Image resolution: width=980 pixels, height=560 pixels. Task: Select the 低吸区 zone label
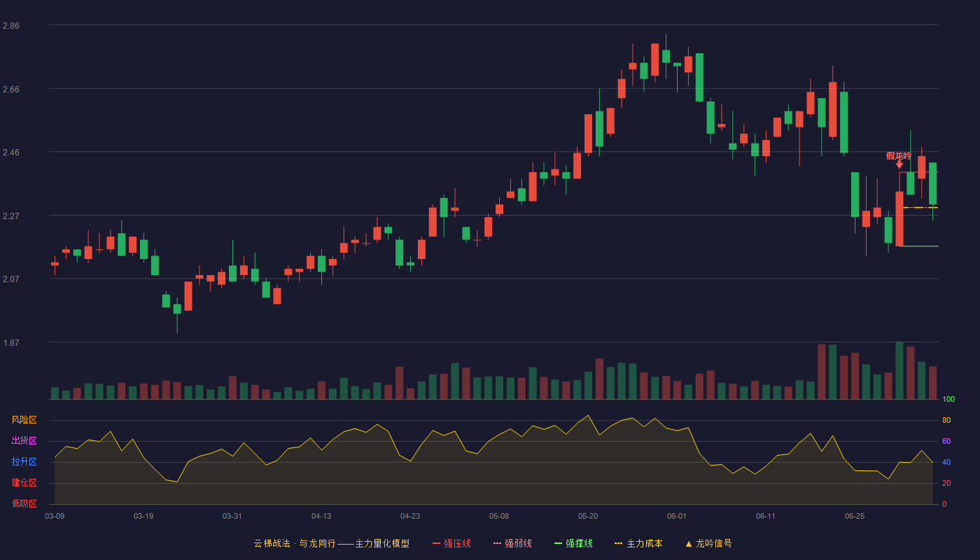(24, 504)
